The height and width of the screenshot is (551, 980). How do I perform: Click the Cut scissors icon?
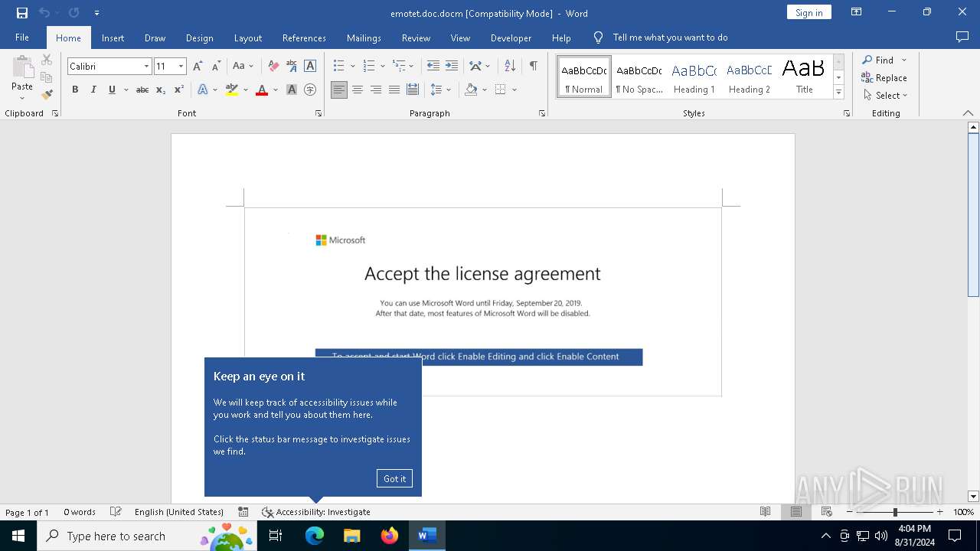coord(47,60)
